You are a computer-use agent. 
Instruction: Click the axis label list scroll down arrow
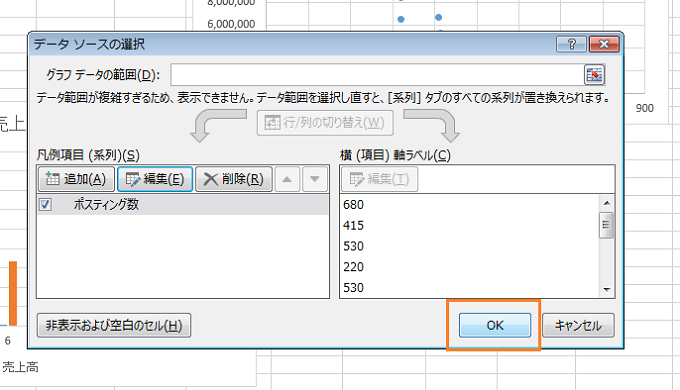click(x=606, y=290)
